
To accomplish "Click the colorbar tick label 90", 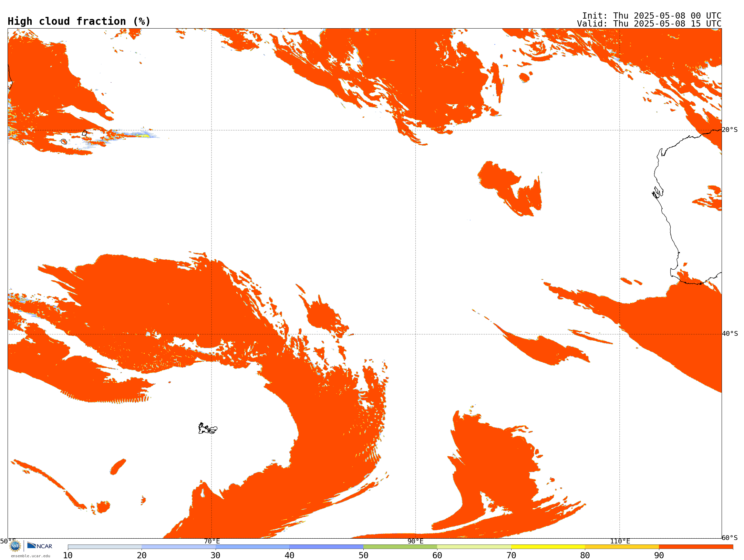I will (659, 556).
